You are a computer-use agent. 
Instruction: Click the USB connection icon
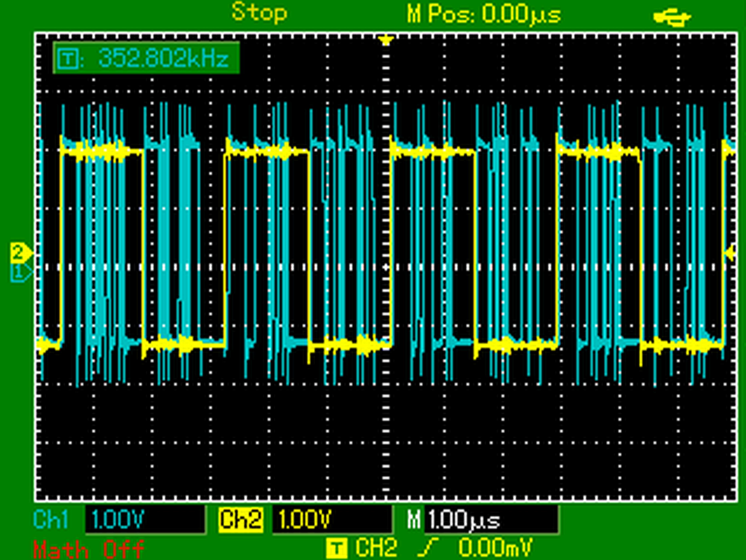click(x=672, y=18)
